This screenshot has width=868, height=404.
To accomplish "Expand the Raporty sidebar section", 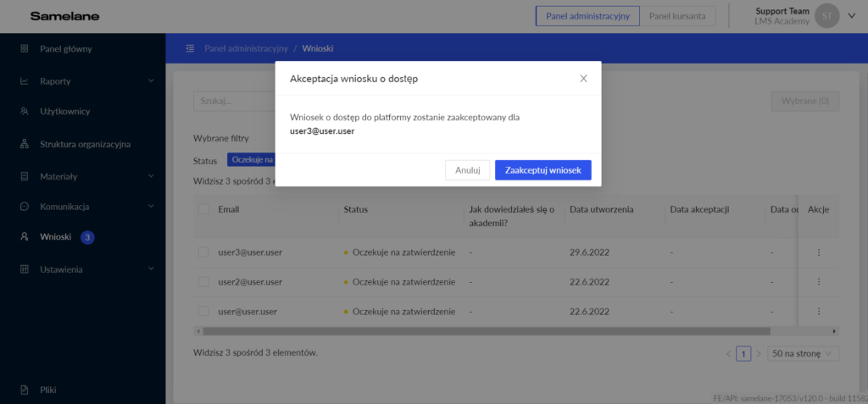I will tap(150, 81).
